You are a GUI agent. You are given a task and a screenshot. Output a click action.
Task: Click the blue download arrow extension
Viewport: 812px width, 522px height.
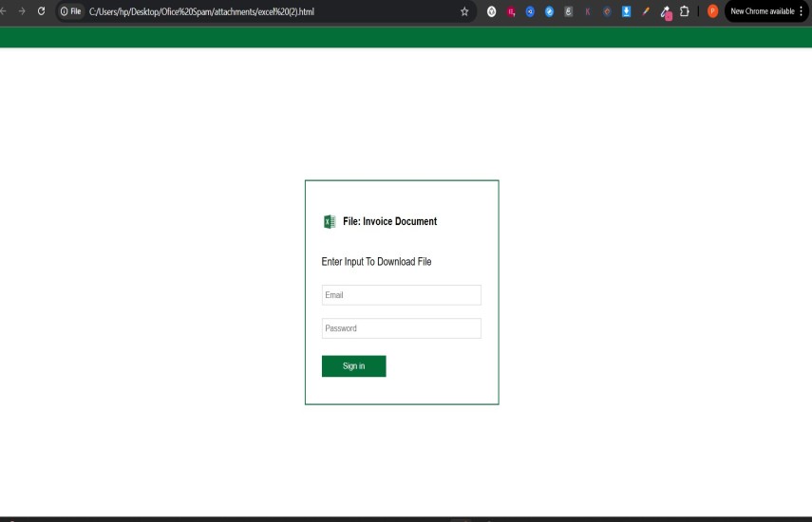click(626, 11)
